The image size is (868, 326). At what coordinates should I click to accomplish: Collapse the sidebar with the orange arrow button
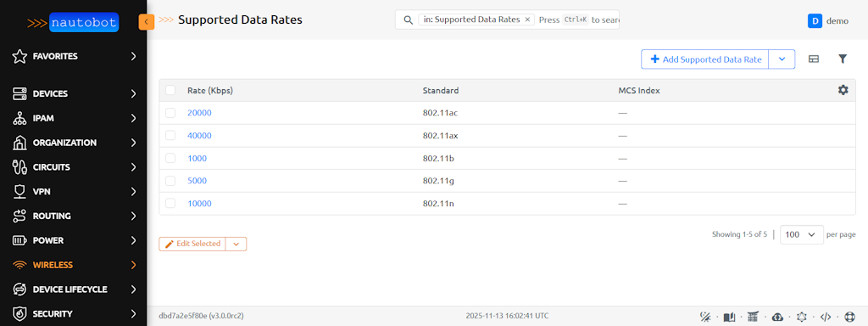point(146,21)
